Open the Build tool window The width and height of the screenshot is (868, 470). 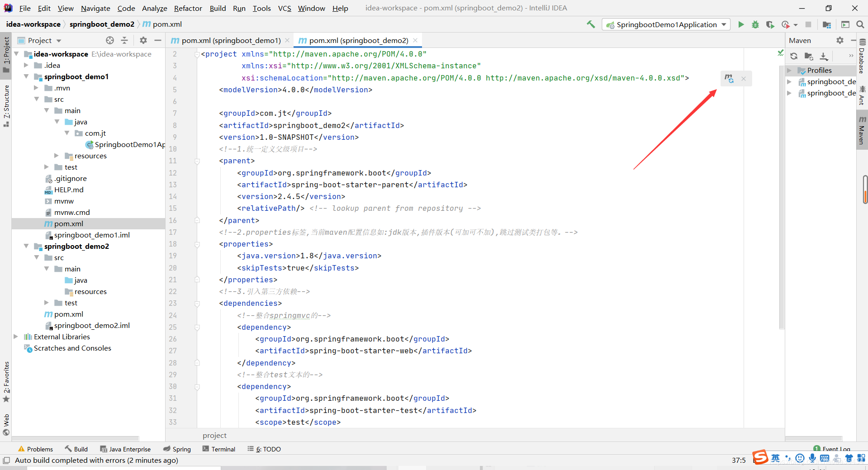[x=76, y=449]
